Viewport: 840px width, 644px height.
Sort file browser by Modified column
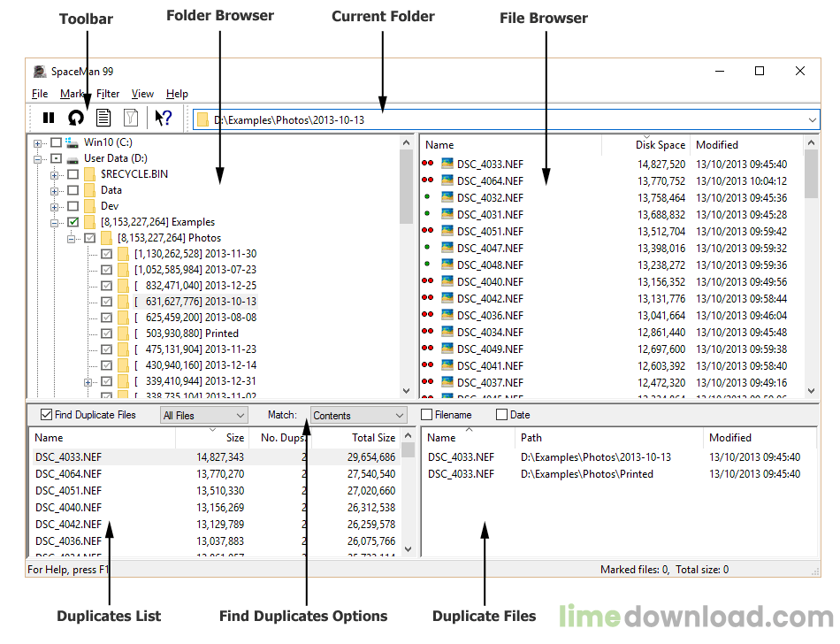pos(746,145)
